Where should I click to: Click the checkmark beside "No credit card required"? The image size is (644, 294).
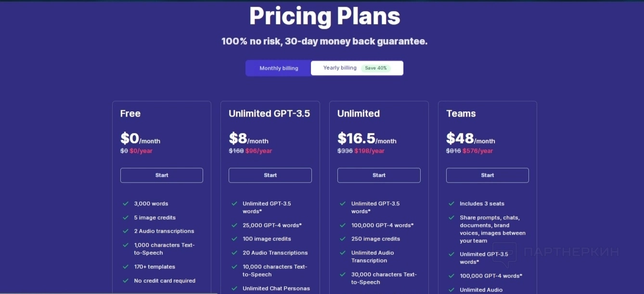click(x=126, y=281)
